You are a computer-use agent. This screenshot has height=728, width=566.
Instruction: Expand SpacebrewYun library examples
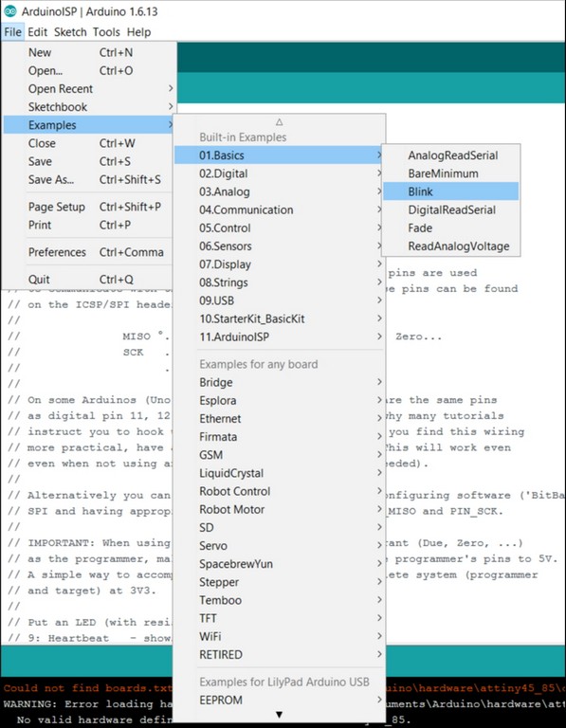[x=279, y=564]
